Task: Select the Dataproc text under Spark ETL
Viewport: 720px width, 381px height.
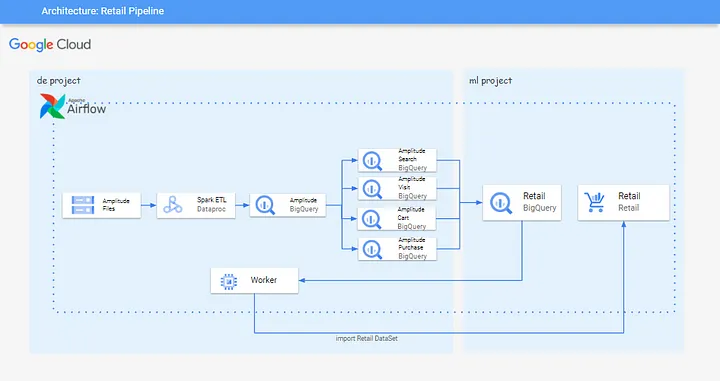Action: pyautogui.click(x=212, y=209)
